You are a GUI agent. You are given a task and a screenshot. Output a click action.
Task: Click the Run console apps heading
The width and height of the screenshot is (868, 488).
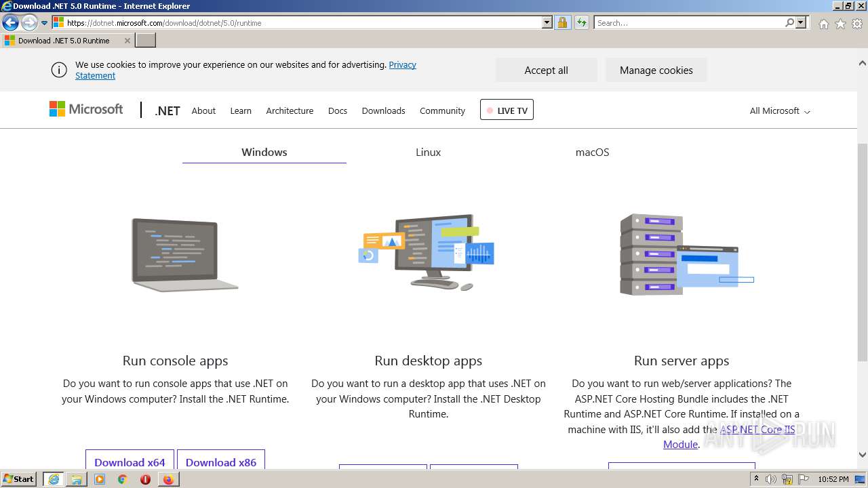175,361
